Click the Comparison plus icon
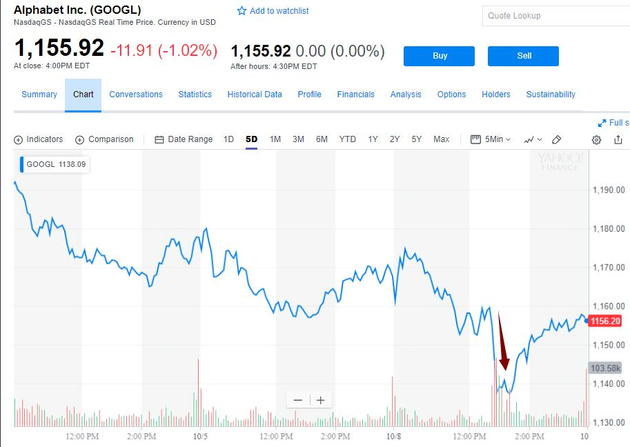 pos(80,139)
